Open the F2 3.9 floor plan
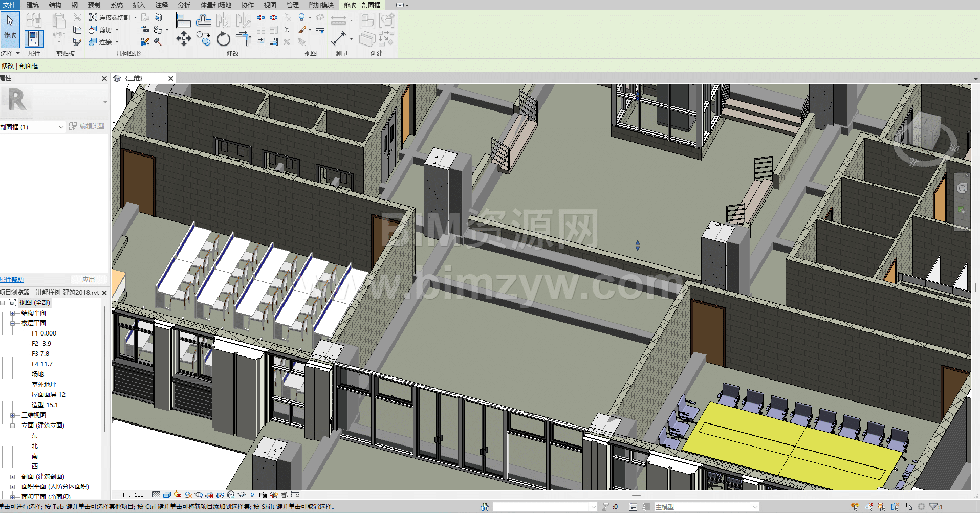 [x=41, y=344]
